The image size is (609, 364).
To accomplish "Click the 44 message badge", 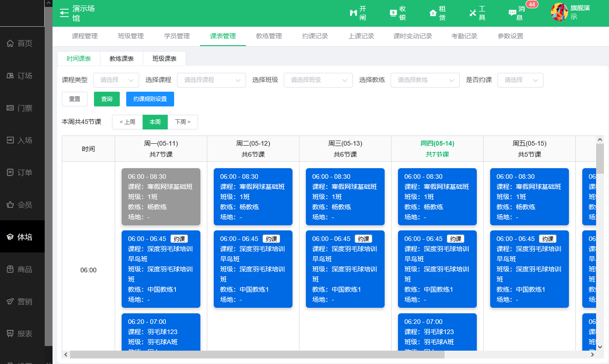I will [x=532, y=5].
